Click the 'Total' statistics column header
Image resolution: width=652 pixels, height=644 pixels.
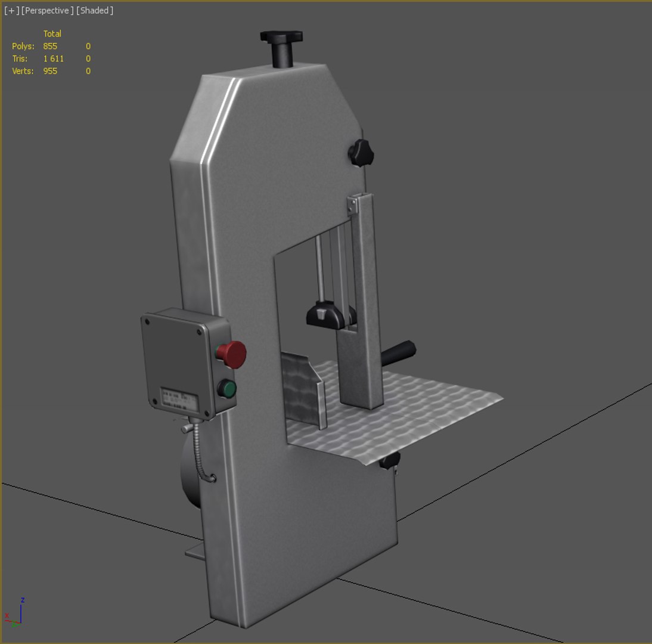click(x=52, y=34)
